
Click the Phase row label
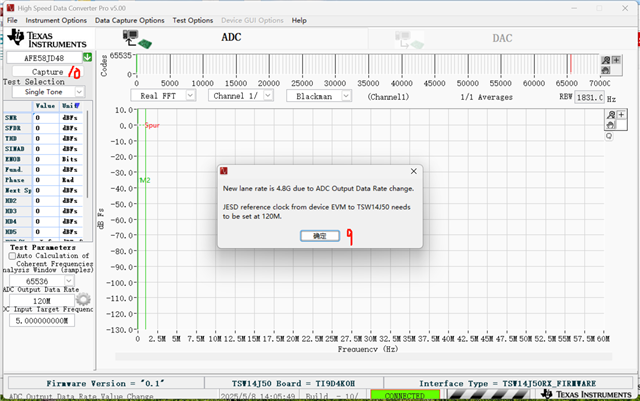[15, 180]
